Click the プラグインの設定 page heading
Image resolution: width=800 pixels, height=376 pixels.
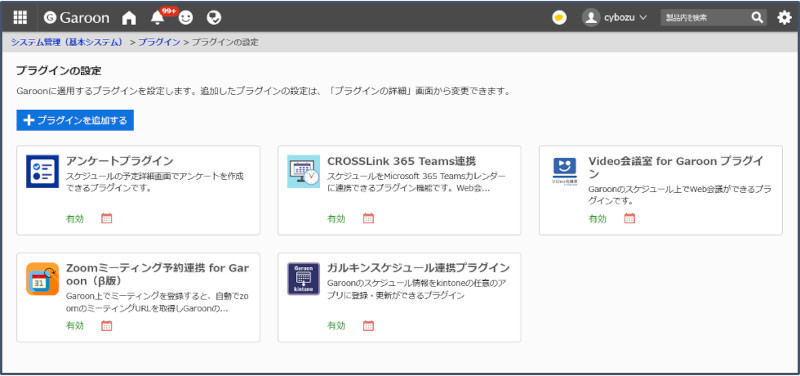(59, 70)
